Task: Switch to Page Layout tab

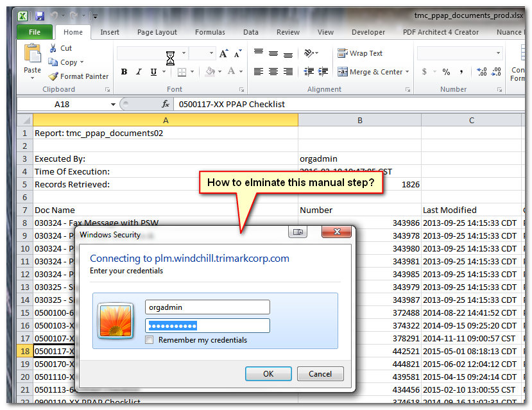Action: 157,32
